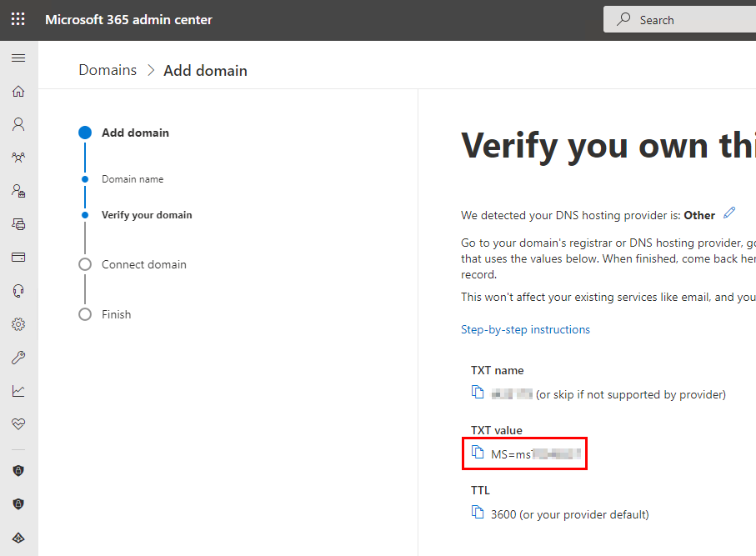Open Resources sidebar icon
Viewport: 756px width, 556px height.
click(18, 224)
